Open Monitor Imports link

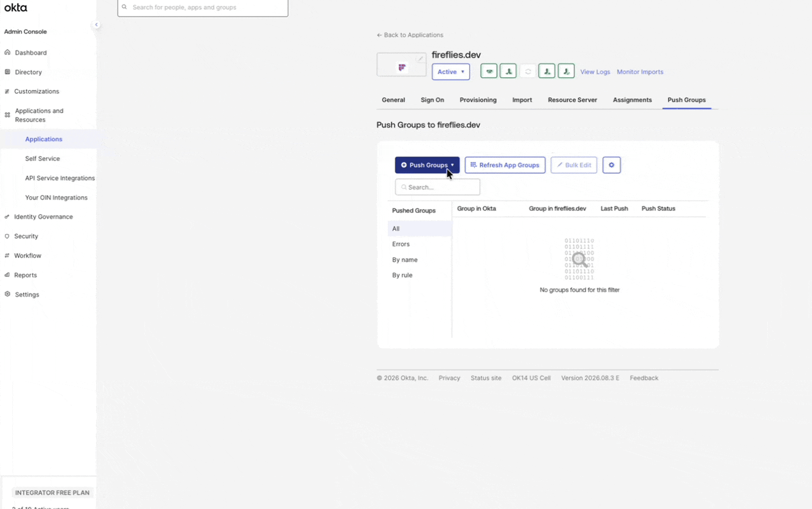(x=640, y=72)
